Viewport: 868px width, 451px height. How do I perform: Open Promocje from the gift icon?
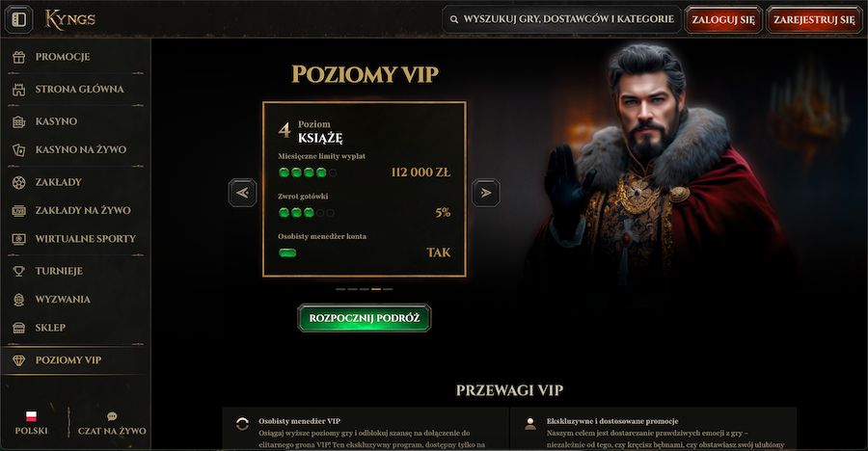point(19,57)
